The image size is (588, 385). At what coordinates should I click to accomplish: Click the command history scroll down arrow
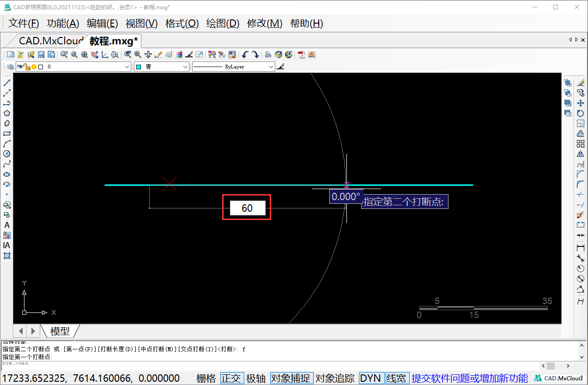[x=583, y=357]
